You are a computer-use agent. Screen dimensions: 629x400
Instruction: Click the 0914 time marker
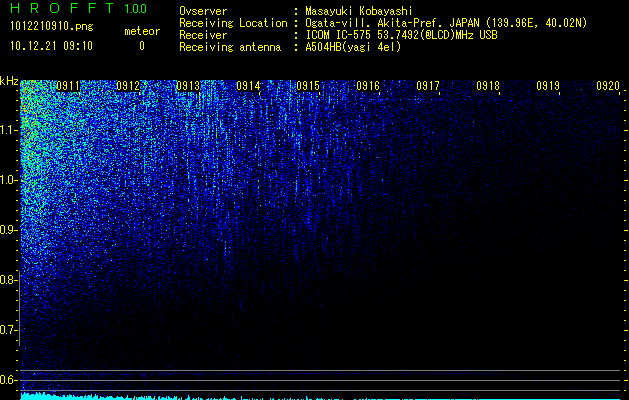tap(248, 86)
